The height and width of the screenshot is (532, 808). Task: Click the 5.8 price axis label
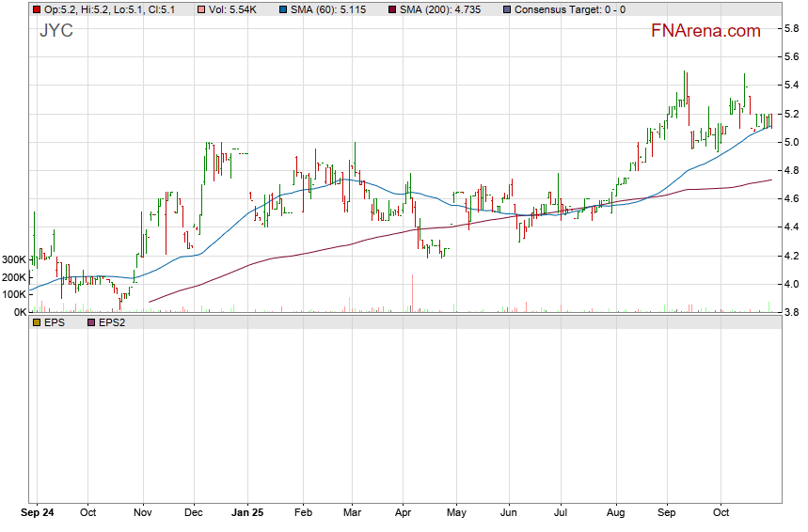pos(792,29)
